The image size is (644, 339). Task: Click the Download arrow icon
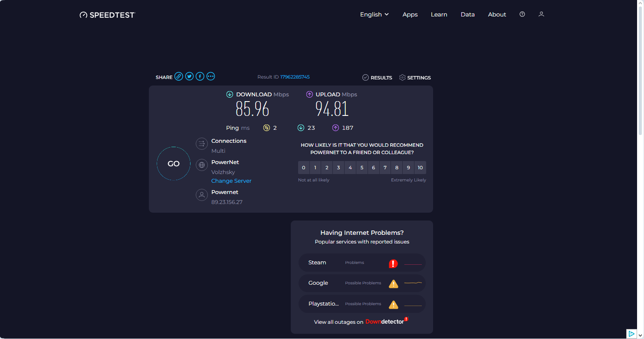coord(230,94)
